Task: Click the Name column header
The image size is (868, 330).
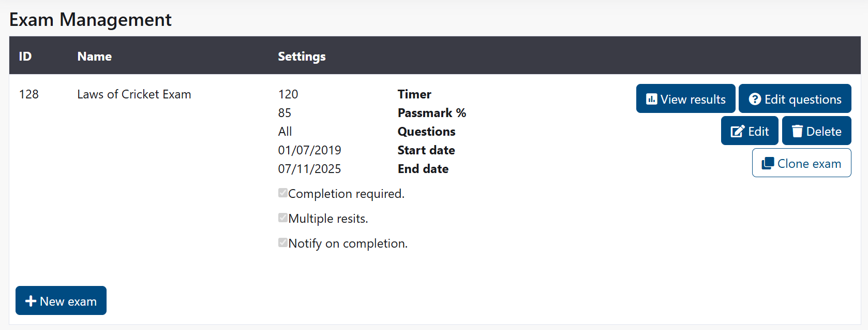Action: pos(94,56)
